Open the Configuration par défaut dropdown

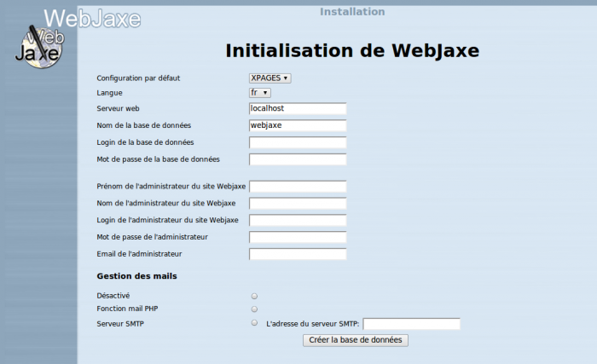270,78
